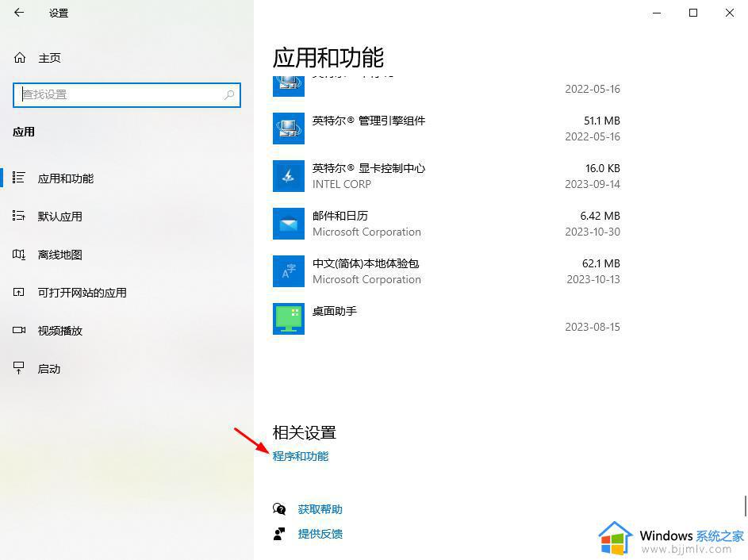Select the 中文(简体)本地体验包 icon
Image resolution: width=748 pixels, height=560 pixels.
(289, 271)
